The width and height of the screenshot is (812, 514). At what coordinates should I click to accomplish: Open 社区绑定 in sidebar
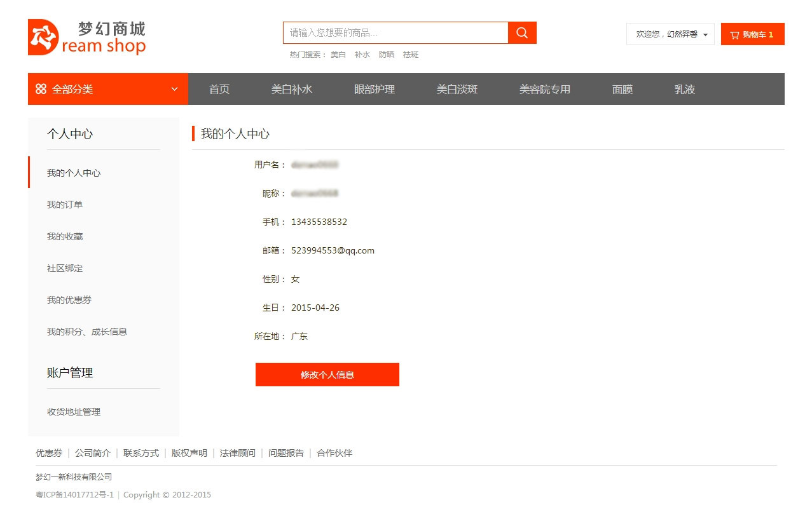65,268
